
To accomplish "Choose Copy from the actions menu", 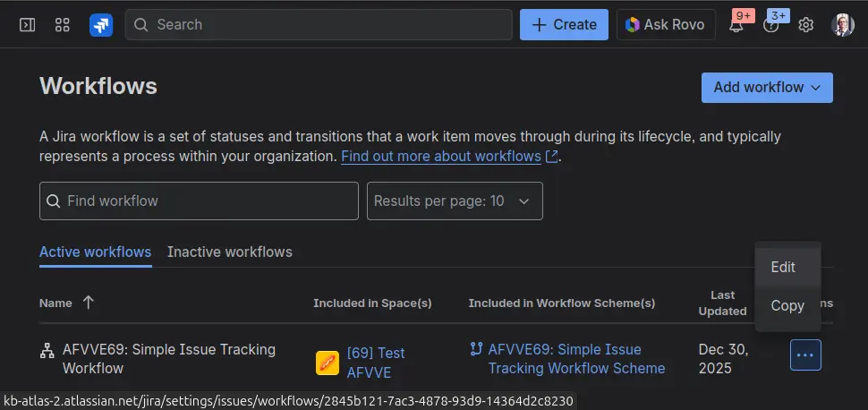I will pyautogui.click(x=787, y=306).
